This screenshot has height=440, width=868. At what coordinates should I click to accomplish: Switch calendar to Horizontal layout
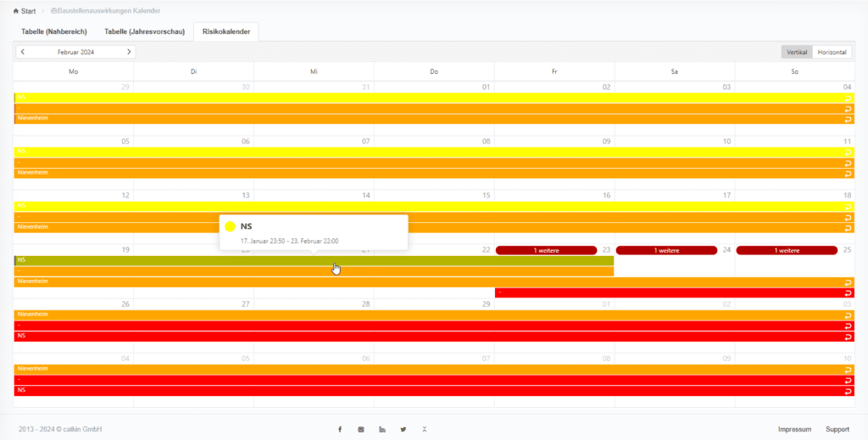click(832, 52)
